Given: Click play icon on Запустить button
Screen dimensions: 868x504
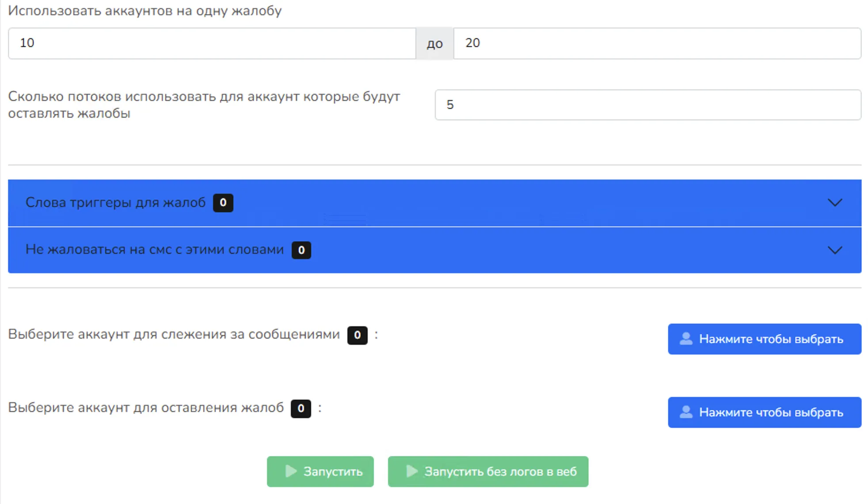Looking at the screenshot, I should (x=290, y=471).
